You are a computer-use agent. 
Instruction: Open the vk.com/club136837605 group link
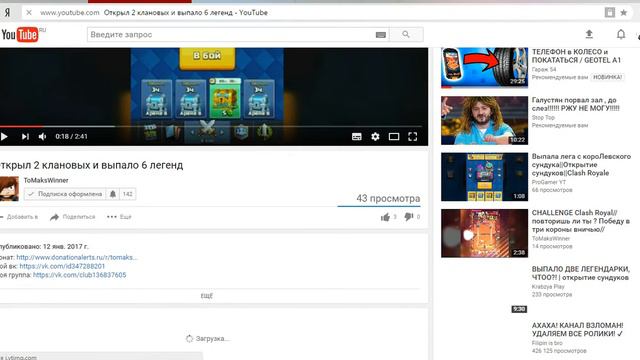tap(80, 275)
